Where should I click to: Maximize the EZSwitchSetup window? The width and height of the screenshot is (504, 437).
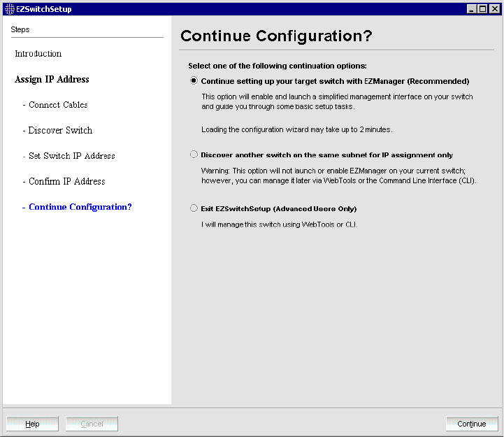tap(483, 9)
